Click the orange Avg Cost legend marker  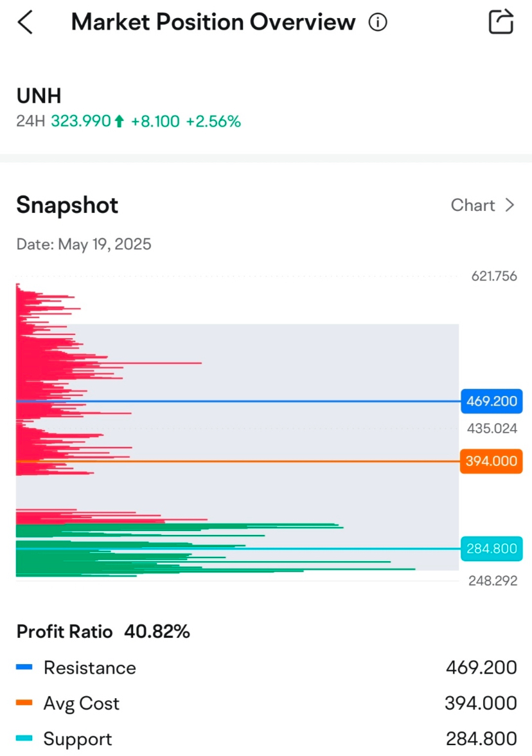point(24,703)
